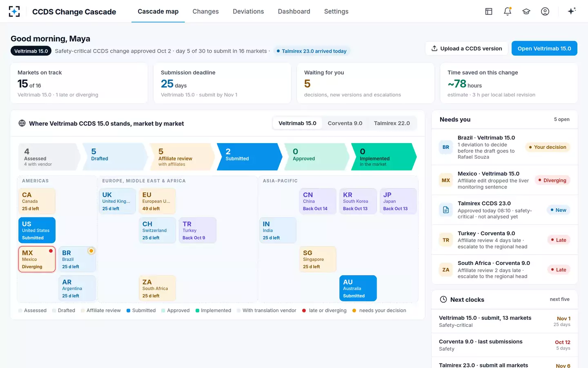
Task: Click the TR avatar in Turkey Corventa row
Action: 446,240
